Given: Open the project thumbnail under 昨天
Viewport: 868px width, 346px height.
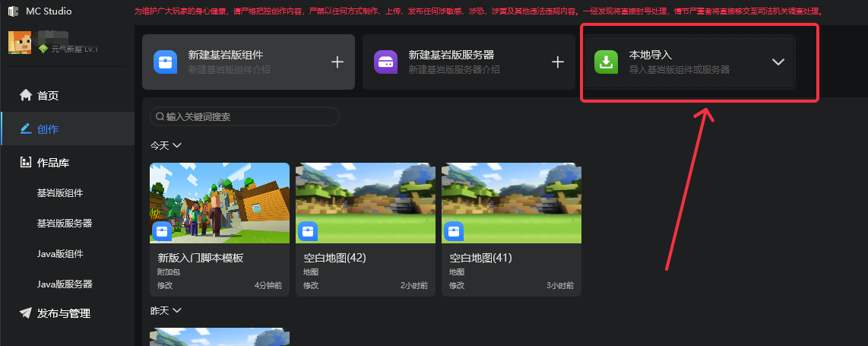Looking at the screenshot, I should pyautogui.click(x=219, y=337).
